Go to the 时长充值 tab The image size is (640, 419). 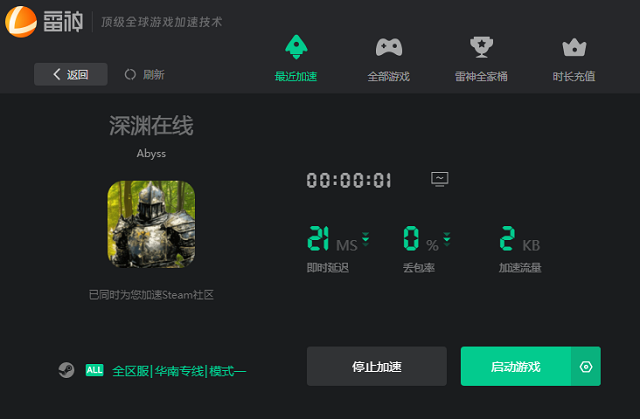point(574,59)
